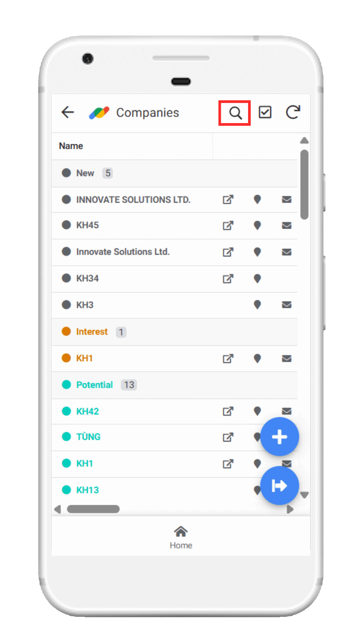Tap the blue plus add button

click(x=279, y=437)
